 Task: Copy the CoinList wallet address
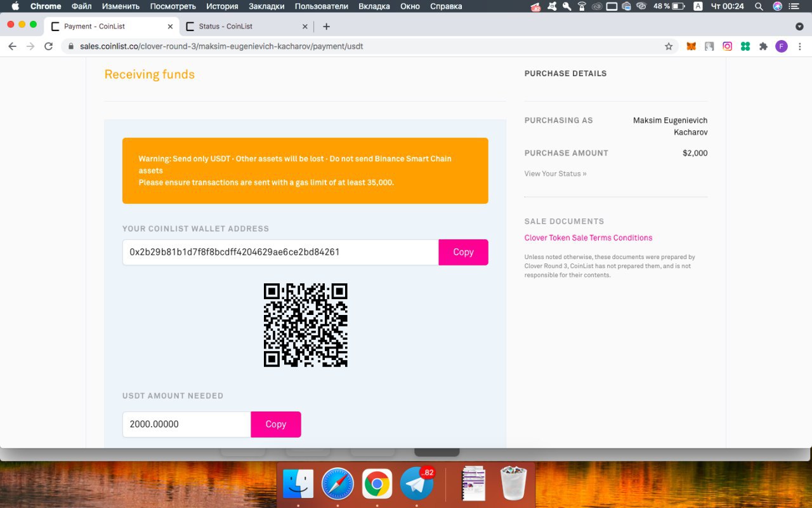[463, 252]
